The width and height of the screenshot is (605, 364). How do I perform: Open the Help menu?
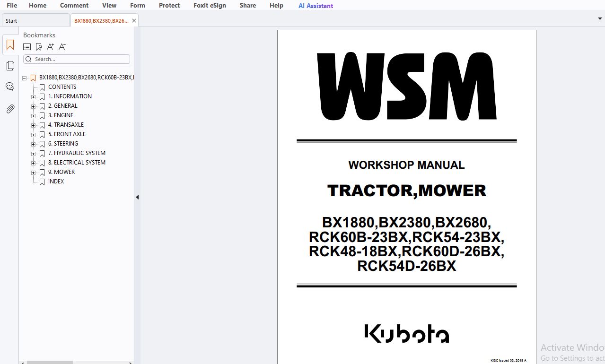coord(276,5)
